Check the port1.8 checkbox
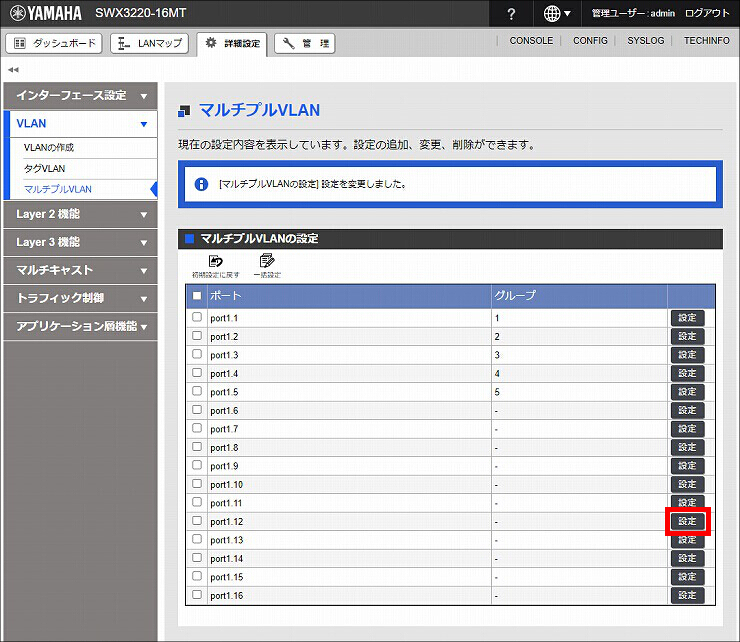 pyautogui.click(x=197, y=447)
